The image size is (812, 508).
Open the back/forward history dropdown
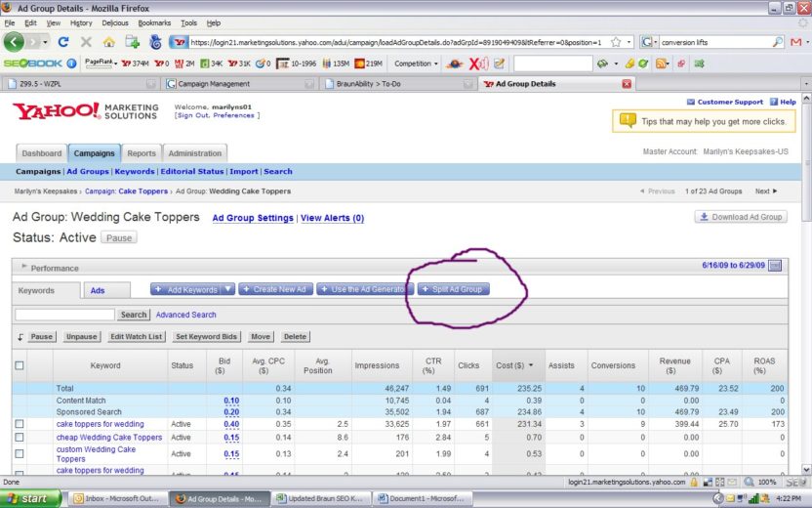point(45,42)
